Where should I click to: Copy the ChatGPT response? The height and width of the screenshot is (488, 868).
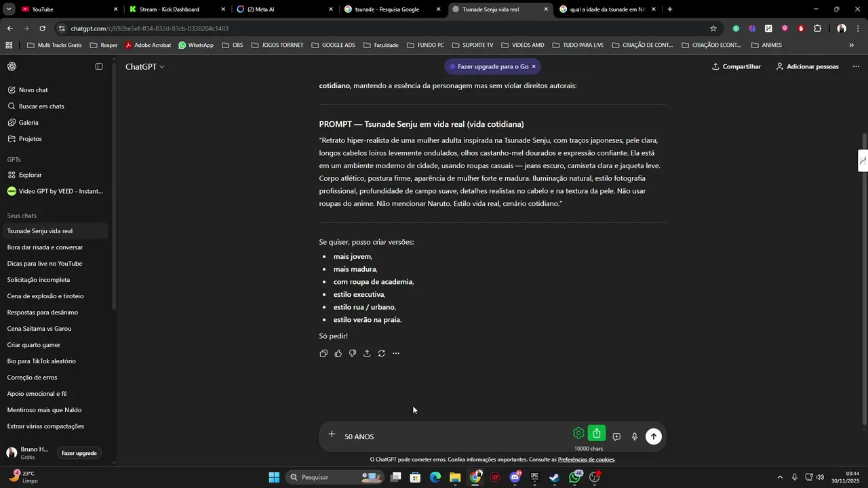(x=323, y=354)
